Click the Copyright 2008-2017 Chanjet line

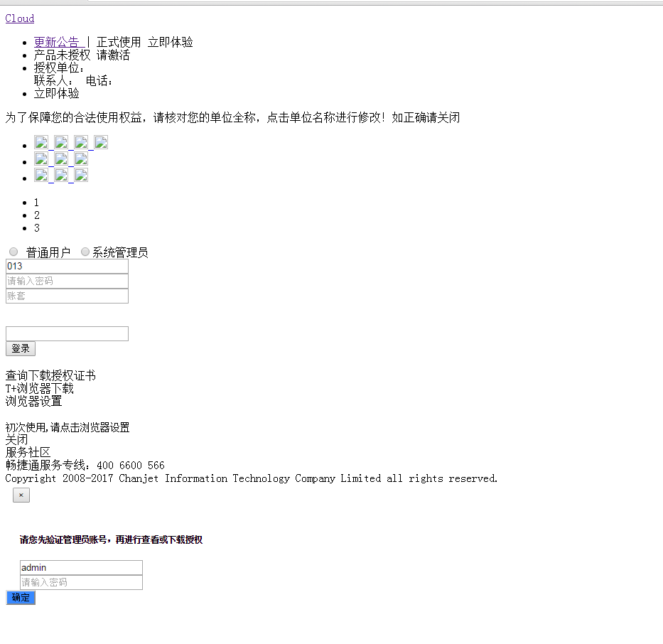(x=252, y=478)
